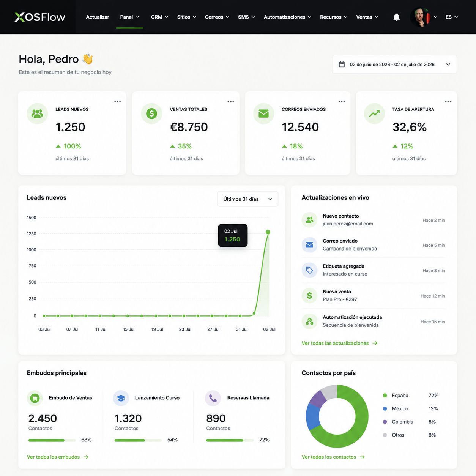Open the ES language selector
This screenshot has height=476, width=476.
click(x=452, y=17)
